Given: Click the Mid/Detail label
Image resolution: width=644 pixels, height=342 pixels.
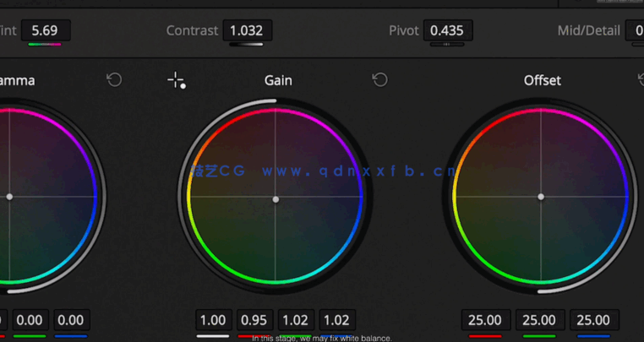Looking at the screenshot, I should (589, 30).
